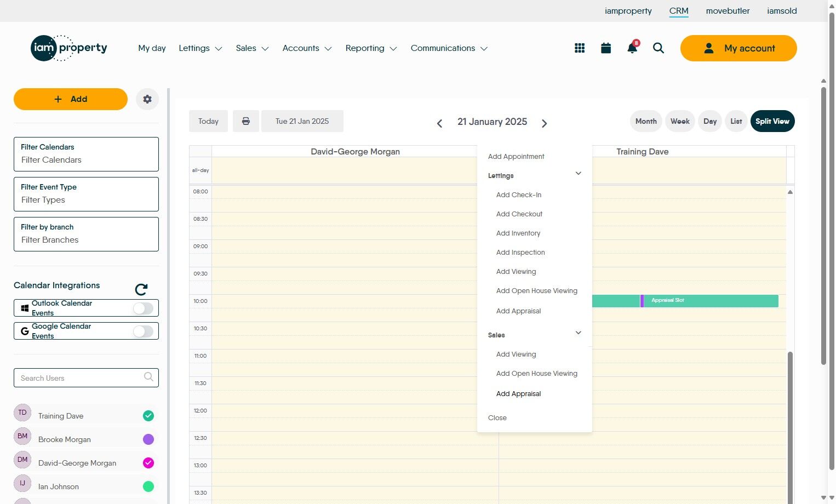836x504 pixels.
Task: Select Add Check-In menu entry
Action: (x=519, y=195)
